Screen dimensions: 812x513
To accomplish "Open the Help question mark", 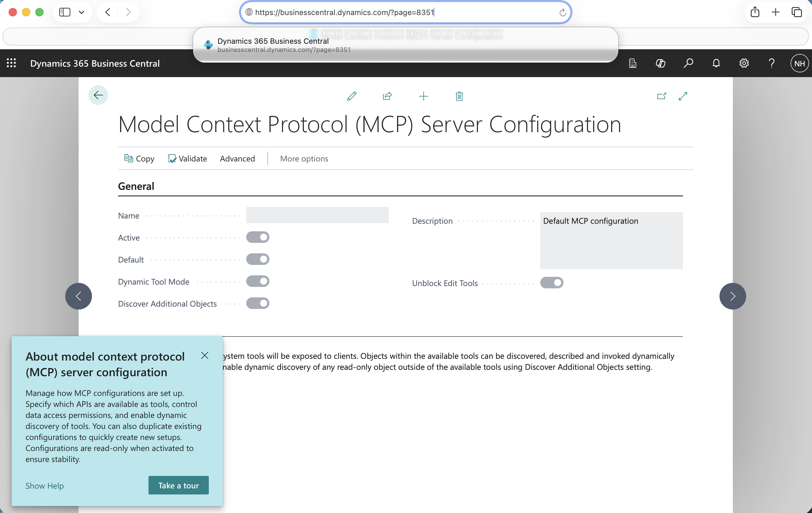I will tap(771, 63).
